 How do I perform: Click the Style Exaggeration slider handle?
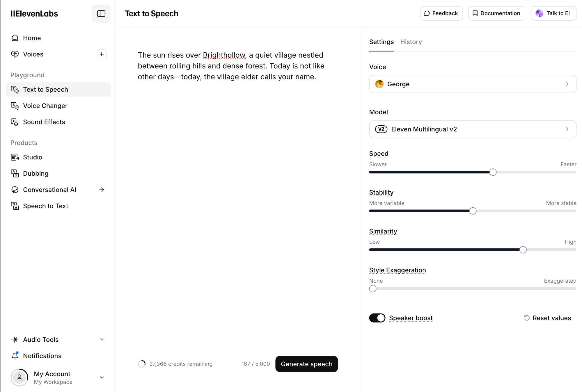[373, 288]
